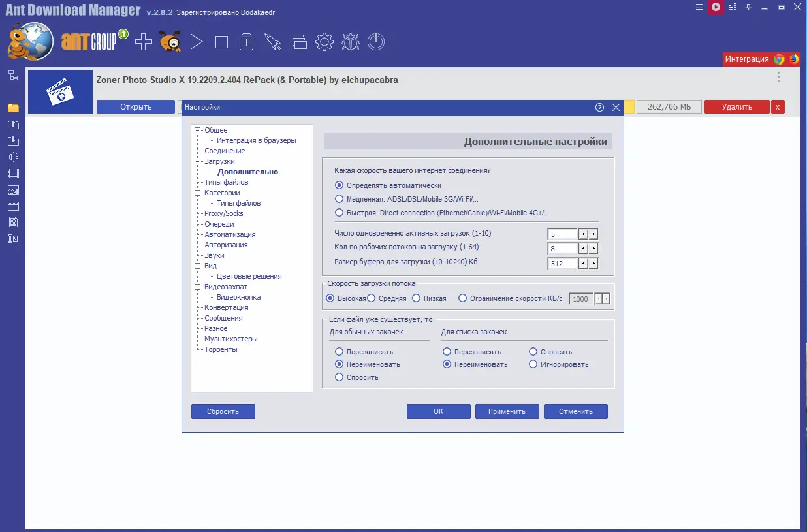Click 'Открыть' button on the download row

click(136, 107)
